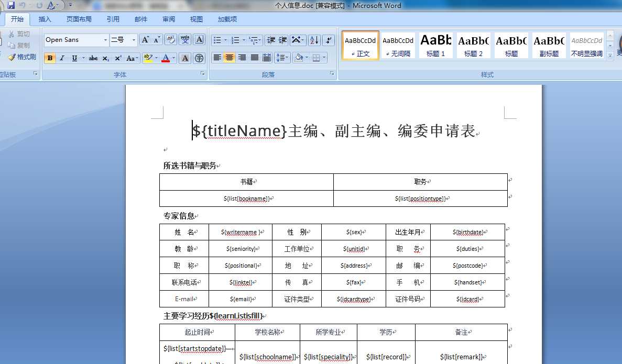Open the 引用 (References) tab

(113, 19)
